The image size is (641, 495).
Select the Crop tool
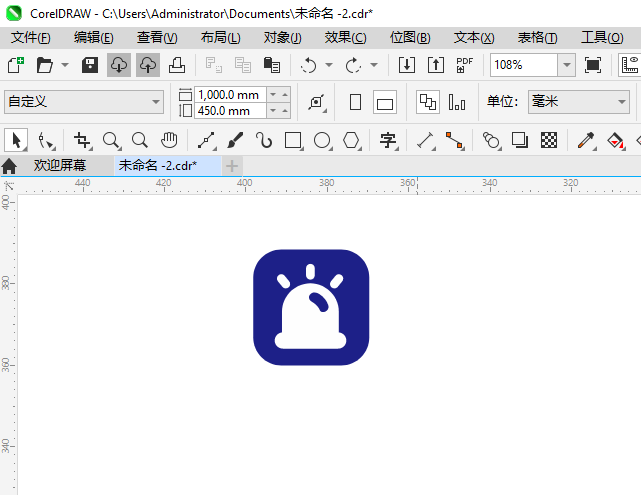[x=82, y=141]
